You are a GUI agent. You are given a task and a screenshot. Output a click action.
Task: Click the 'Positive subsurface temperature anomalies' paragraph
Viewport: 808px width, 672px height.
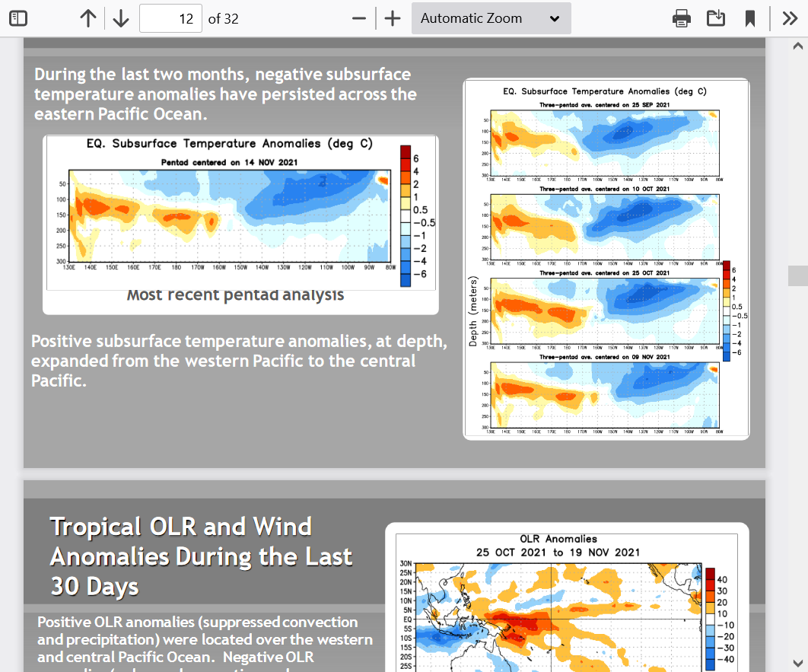pyautogui.click(x=239, y=361)
